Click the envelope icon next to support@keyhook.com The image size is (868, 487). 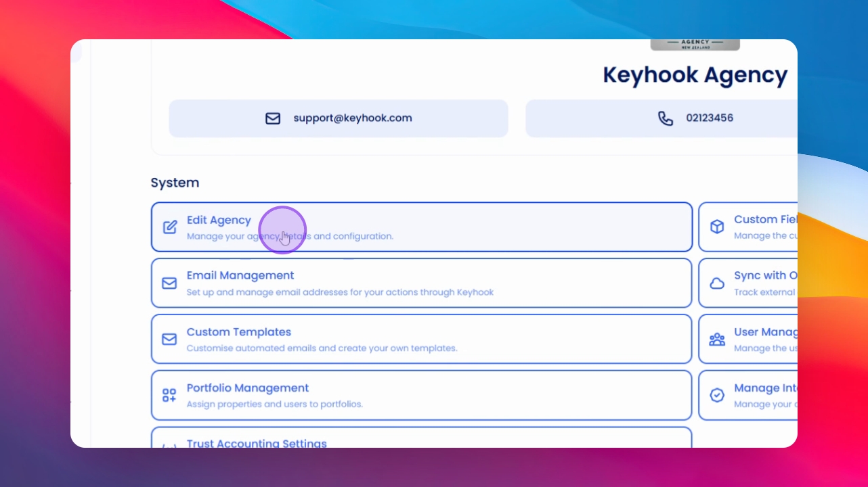click(x=273, y=118)
